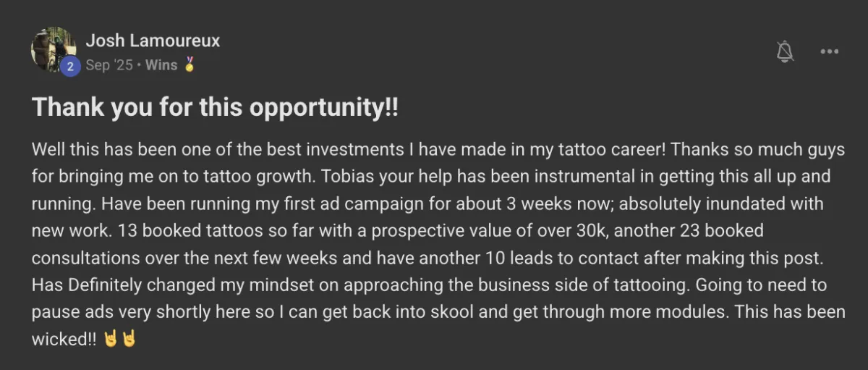The width and height of the screenshot is (868, 370).
Task: Click the second rock-on hand emoji
Action: tap(129, 340)
